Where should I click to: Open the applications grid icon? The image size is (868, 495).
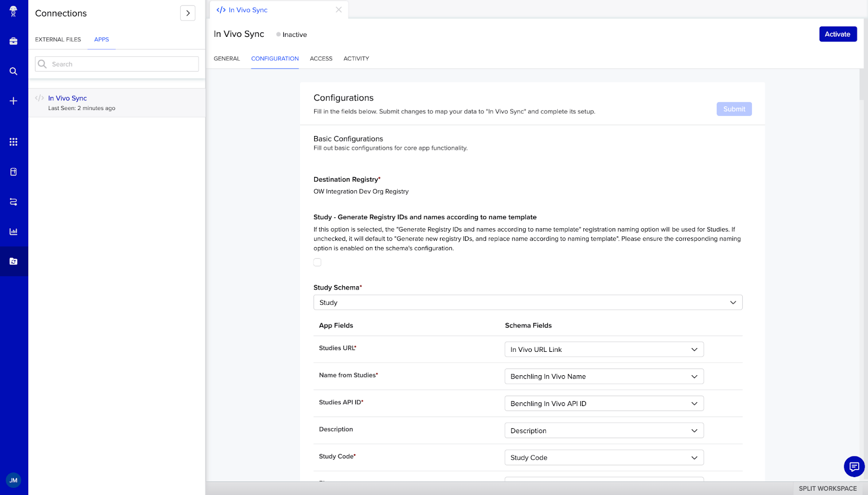tap(14, 142)
